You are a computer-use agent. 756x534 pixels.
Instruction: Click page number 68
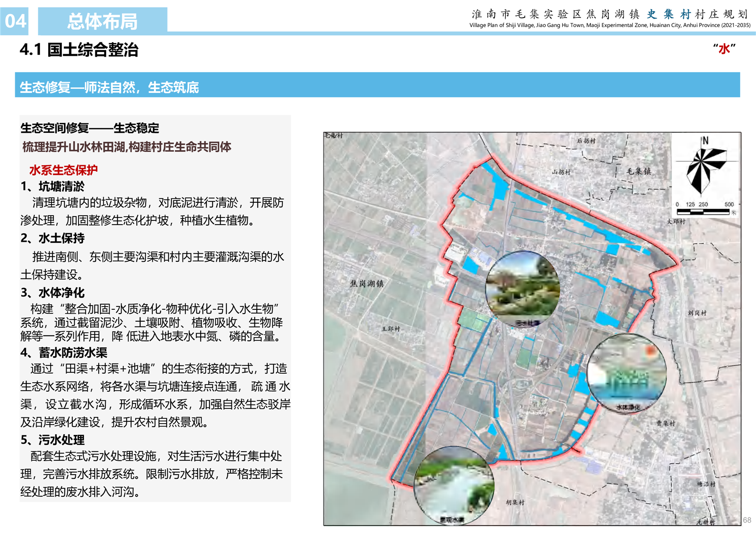[x=746, y=520]
